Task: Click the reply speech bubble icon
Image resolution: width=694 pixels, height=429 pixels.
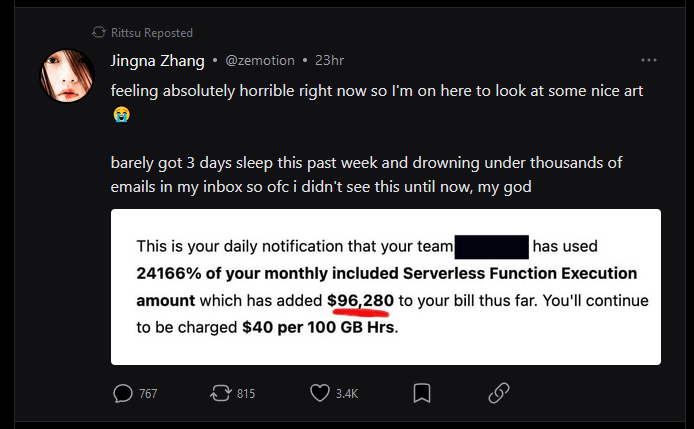Action: pyautogui.click(x=122, y=393)
